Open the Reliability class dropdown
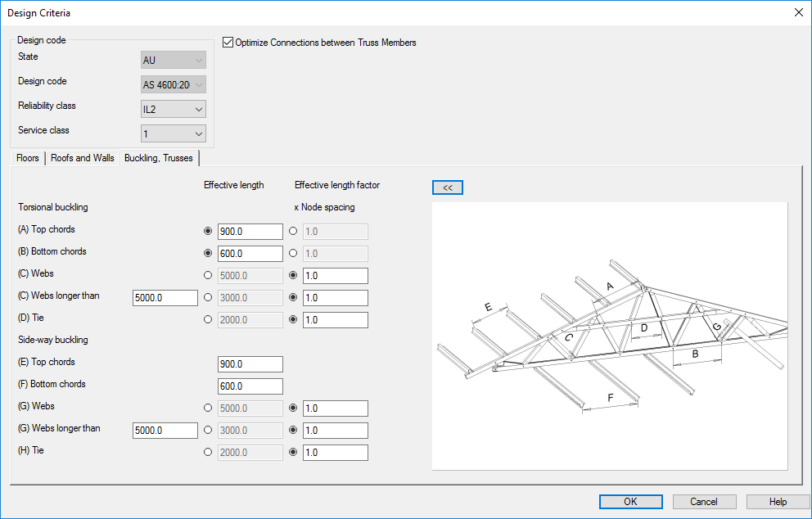 pyautogui.click(x=173, y=109)
